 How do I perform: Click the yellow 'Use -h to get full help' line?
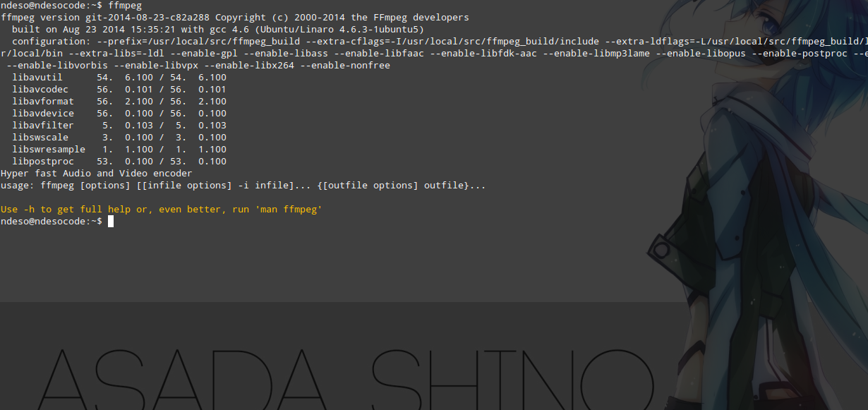[x=162, y=210]
